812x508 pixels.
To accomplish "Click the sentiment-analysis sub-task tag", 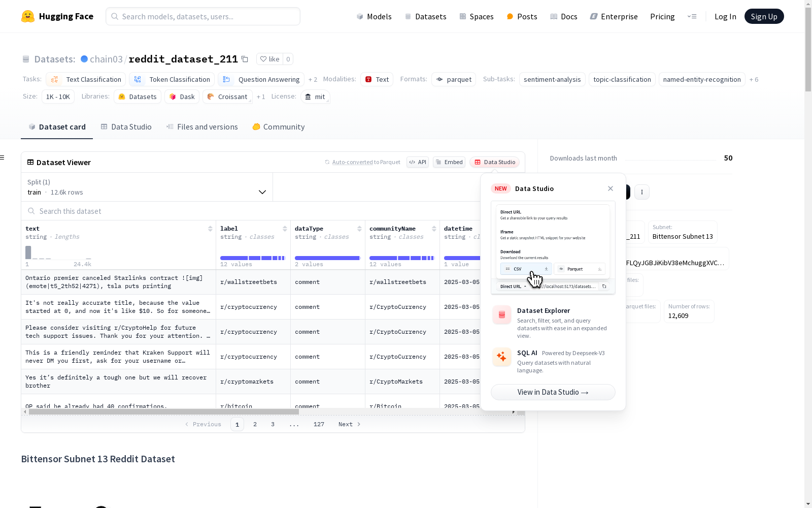I will pyautogui.click(x=552, y=79).
